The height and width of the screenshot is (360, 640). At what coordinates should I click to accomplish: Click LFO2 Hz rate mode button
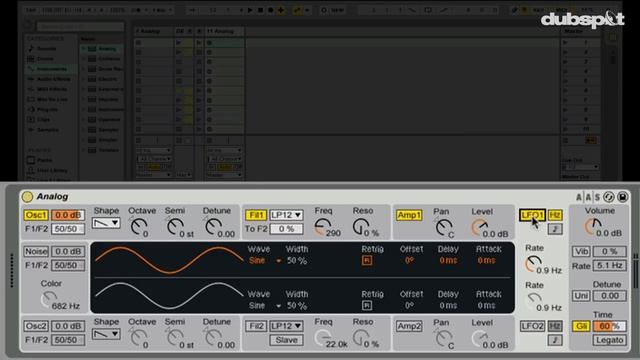(x=555, y=326)
